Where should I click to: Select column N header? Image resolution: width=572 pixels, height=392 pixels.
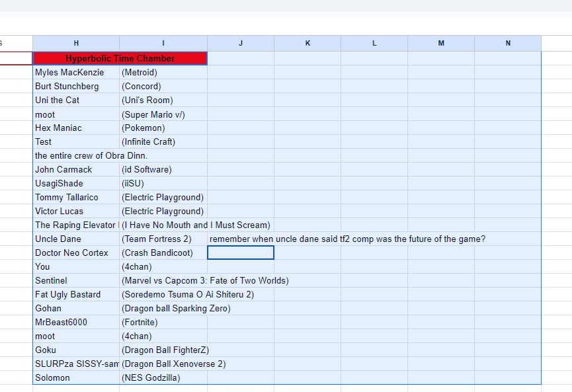pyautogui.click(x=508, y=44)
